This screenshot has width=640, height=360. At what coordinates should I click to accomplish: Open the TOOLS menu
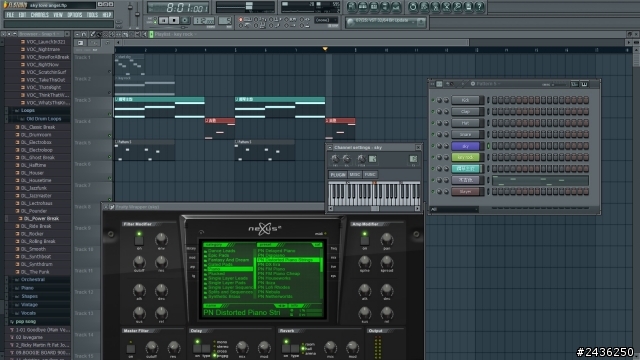pyautogui.click(x=92, y=15)
